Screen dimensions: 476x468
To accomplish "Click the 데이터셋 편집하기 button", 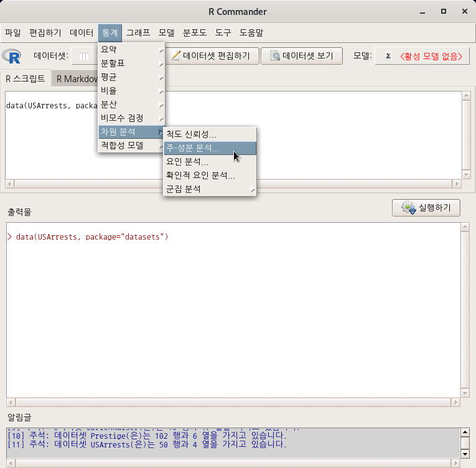I will coord(213,56).
